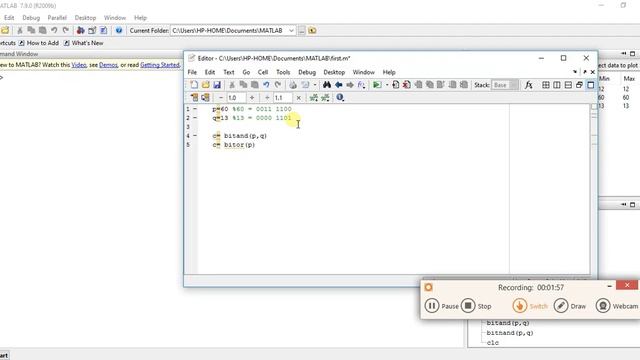
Task: Open Simulink icon in MATLAB main toolbar
Action: click(x=80, y=31)
